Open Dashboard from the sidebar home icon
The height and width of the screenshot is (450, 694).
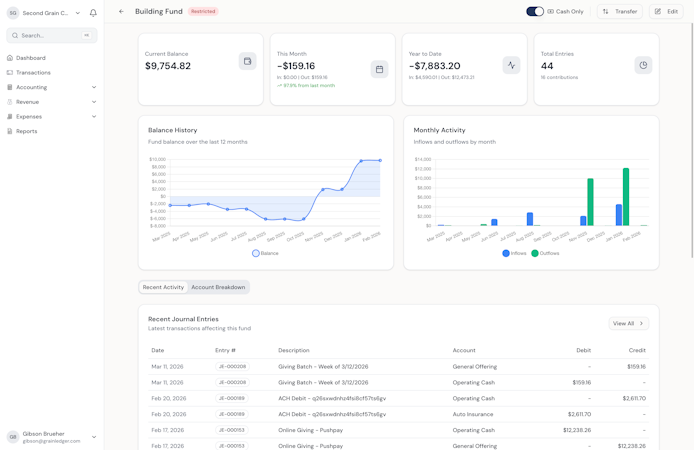pyautogui.click(x=10, y=58)
